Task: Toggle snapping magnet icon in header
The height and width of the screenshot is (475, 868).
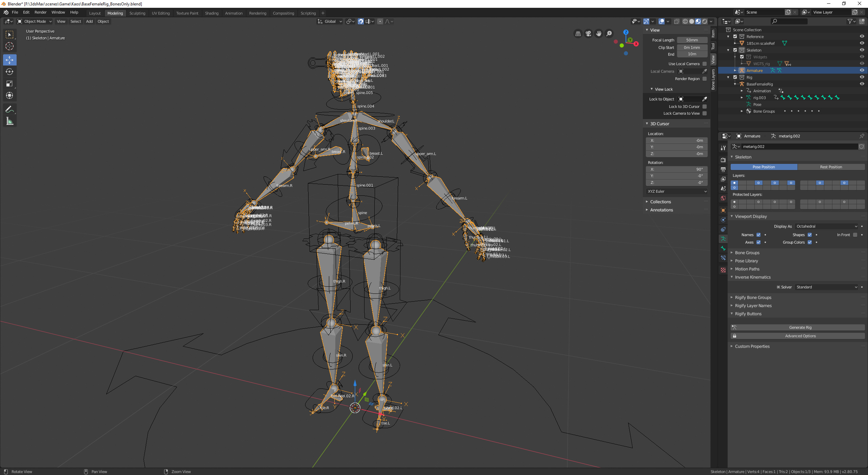Action: coord(361,21)
